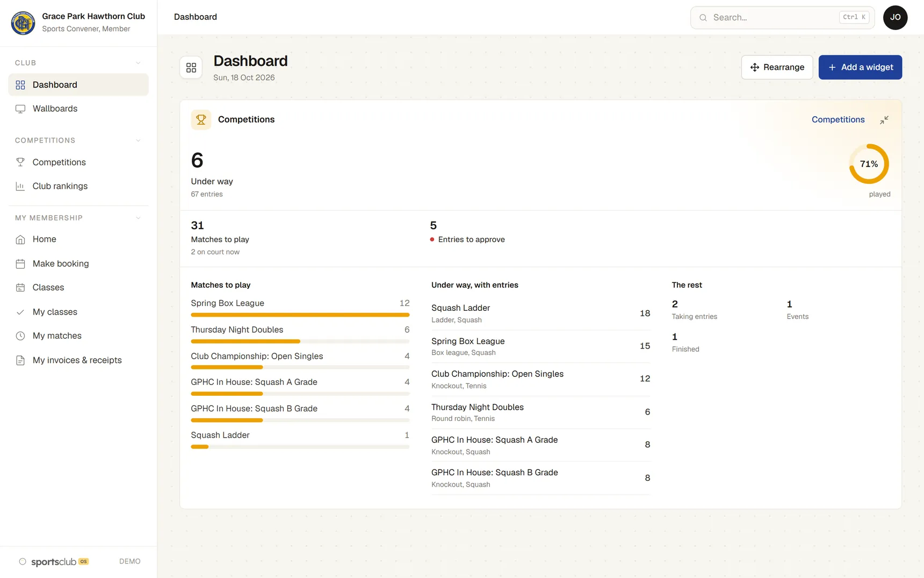The height and width of the screenshot is (578, 924).
Task: Click the Make booking calendar icon
Action: [20, 263]
